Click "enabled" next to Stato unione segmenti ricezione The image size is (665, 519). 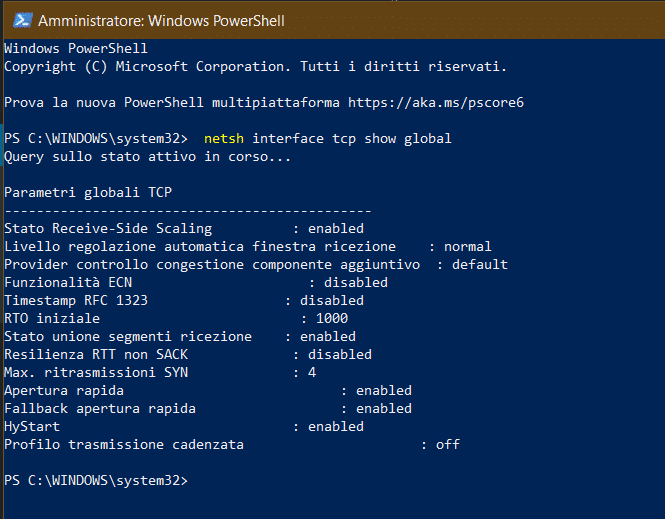point(327,337)
